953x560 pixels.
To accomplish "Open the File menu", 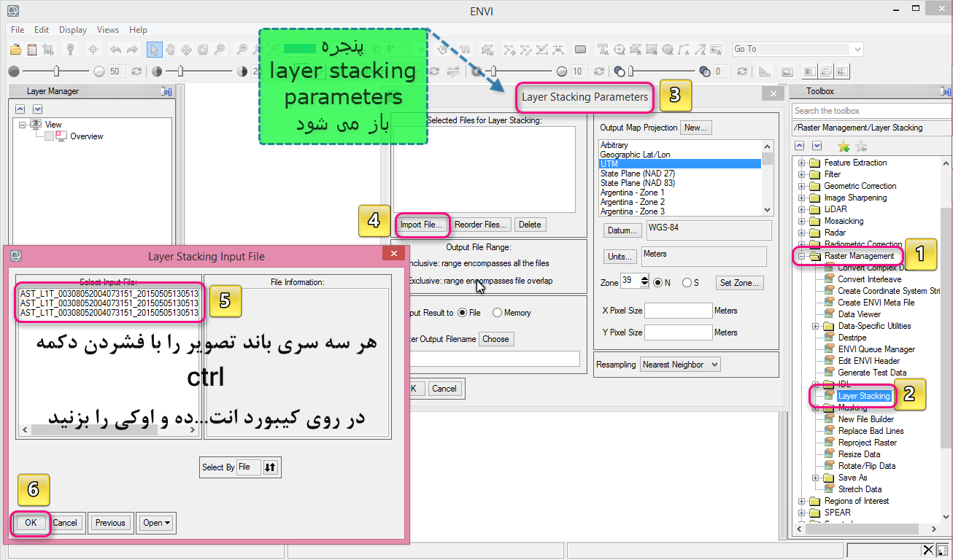I will pyautogui.click(x=18, y=30).
